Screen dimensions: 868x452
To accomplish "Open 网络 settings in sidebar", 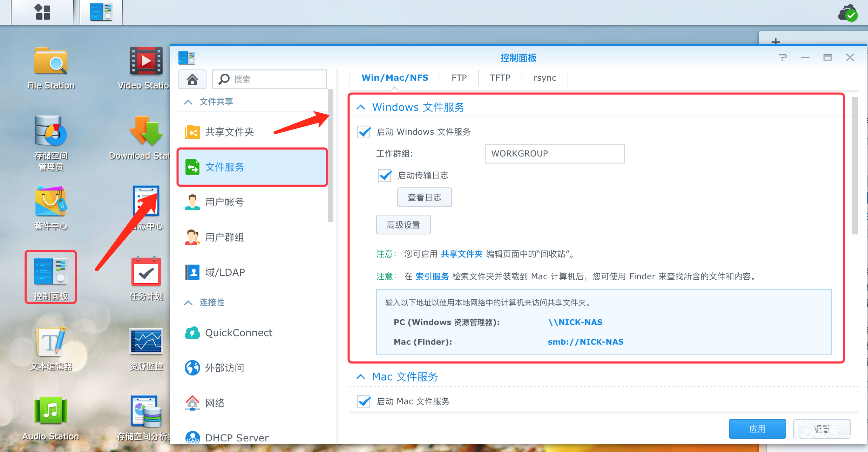I will (x=252, y=403).
